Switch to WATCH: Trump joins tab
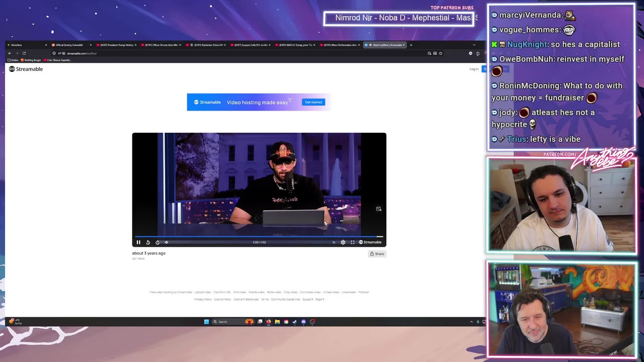The height and width of the screenshot is (362, 644). pos(296,45)
